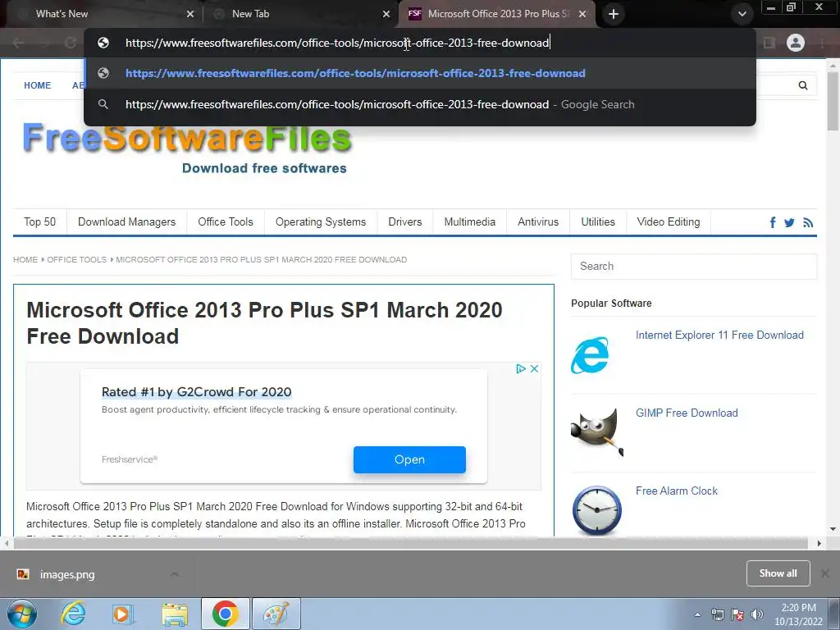Close the downloads bar
The height and width of the screenshot is (630, 840).
[825, 573]
